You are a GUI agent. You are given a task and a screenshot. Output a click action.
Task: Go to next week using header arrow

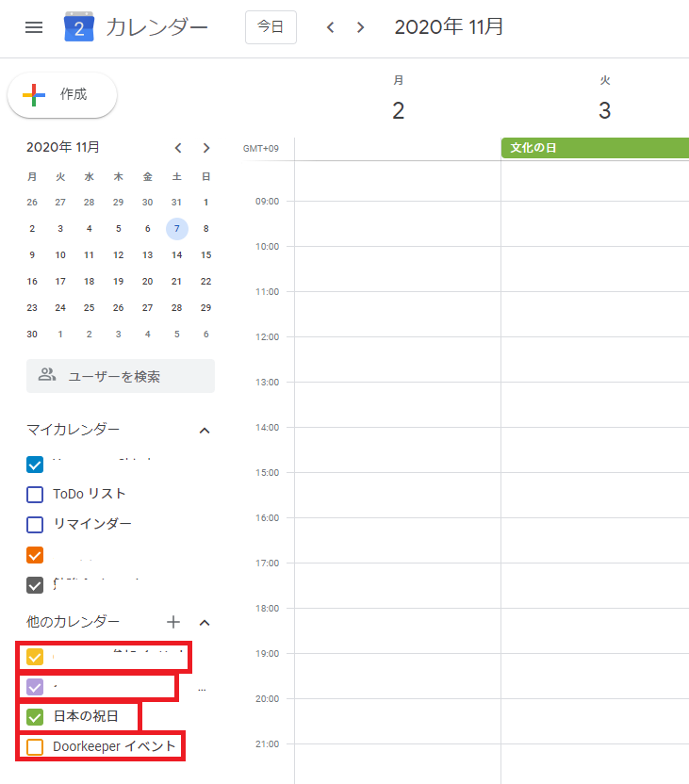[x=360, y=27]
